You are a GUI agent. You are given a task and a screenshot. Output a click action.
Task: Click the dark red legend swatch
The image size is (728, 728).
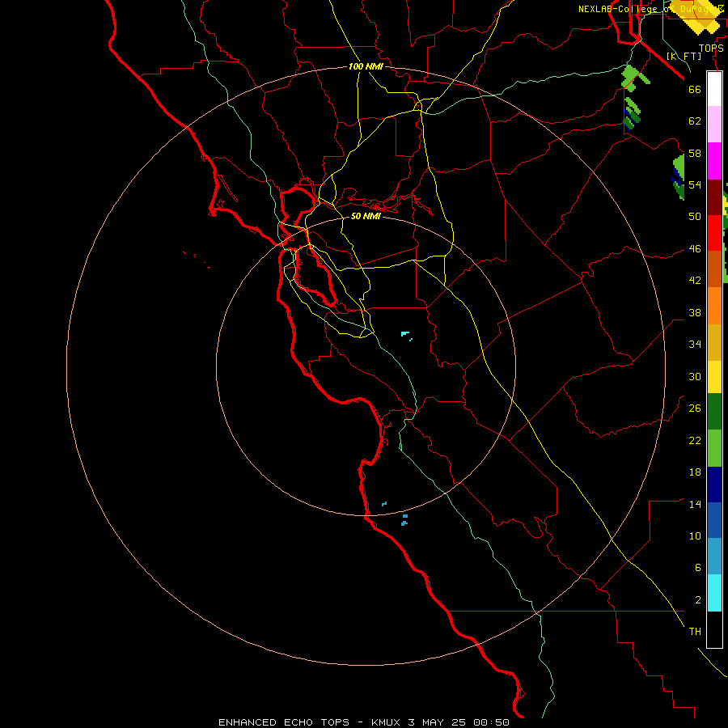pos(714,197)
